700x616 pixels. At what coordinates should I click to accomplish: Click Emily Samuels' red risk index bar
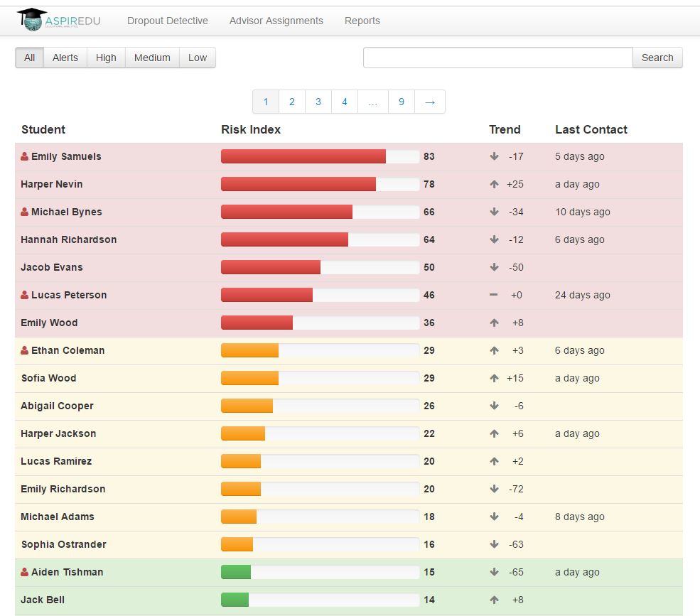click(303, 156)
